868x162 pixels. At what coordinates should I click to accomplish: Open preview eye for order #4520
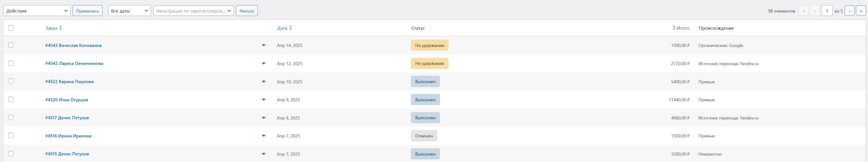click(x=264, y=100)
